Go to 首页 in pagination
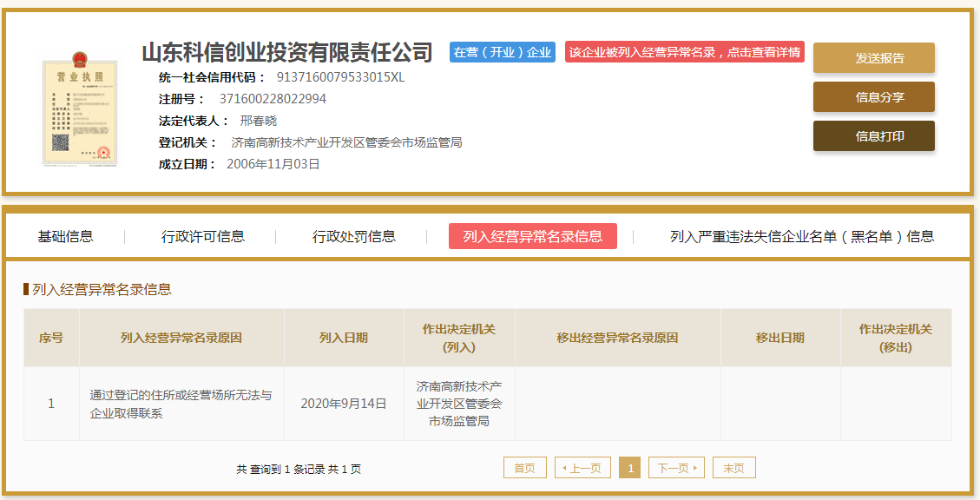The image size is (980, 500). tap(524, 467)
